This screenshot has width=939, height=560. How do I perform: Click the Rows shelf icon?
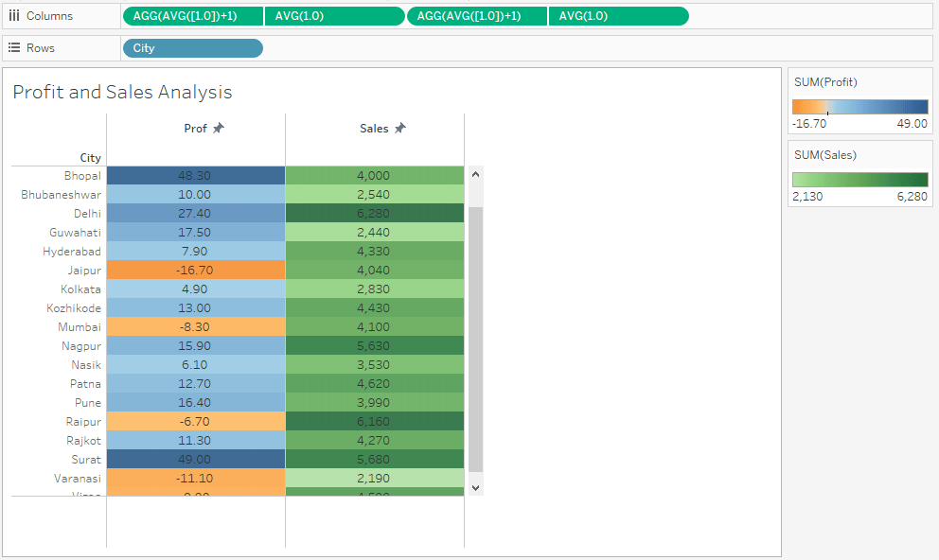tap(14, 48)
